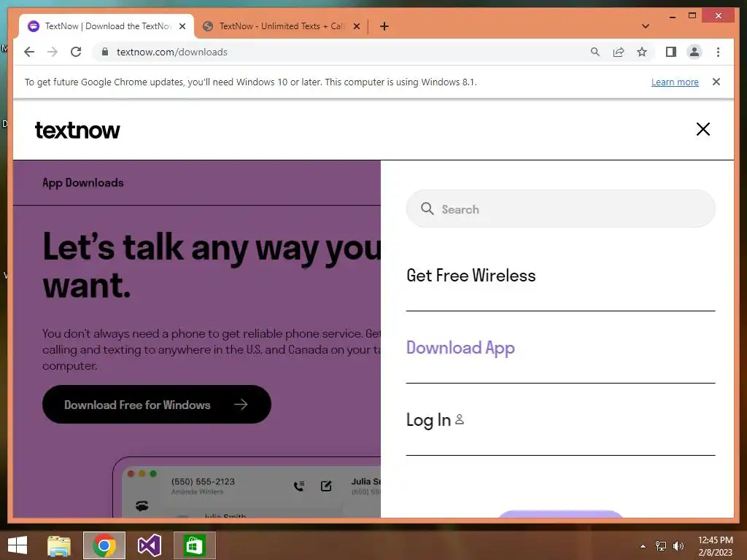The height and width of the screenshot is (560, 747).
Task: Click compose message icon in app preview
Action: (326, 486)
